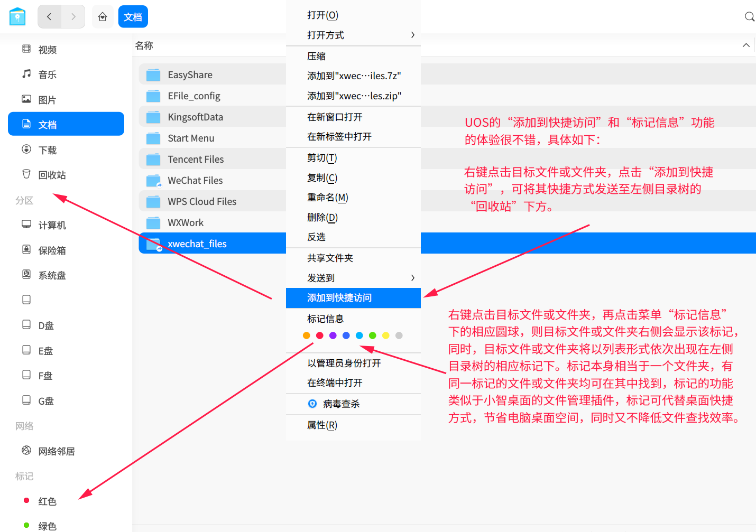This screenshot has height=532, width=756.
Task: Run 病毒查杀 from the context menu
Action: (x=353, y=404)
